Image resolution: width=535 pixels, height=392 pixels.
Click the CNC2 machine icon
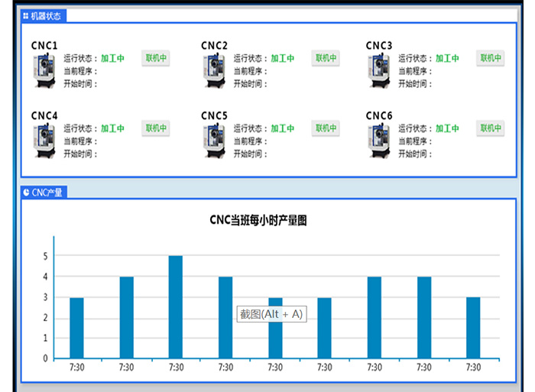coord(215,71)
